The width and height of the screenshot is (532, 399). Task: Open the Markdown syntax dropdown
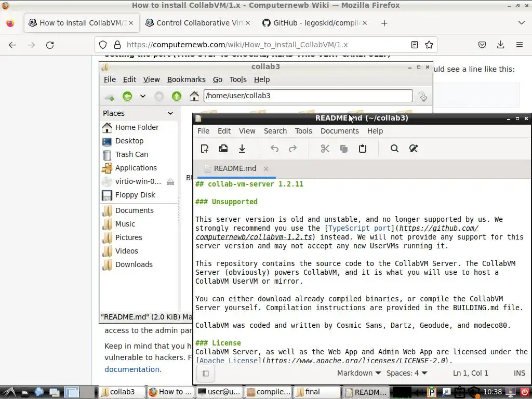(x=359, y=373)
